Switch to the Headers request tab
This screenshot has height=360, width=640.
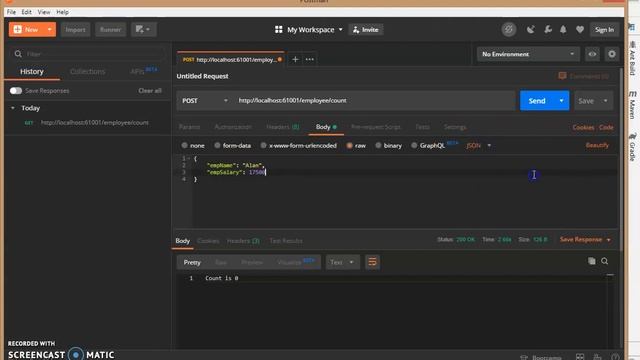[282, 127]
